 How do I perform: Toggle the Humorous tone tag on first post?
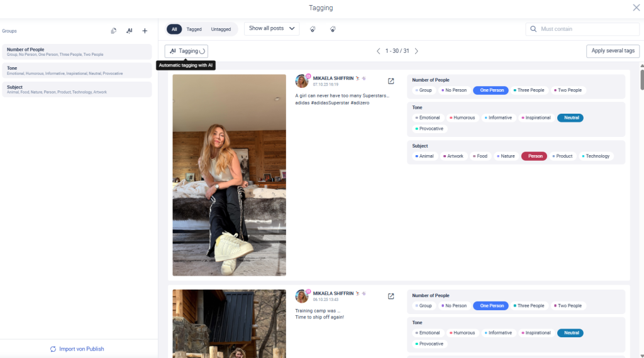point(462,118)
